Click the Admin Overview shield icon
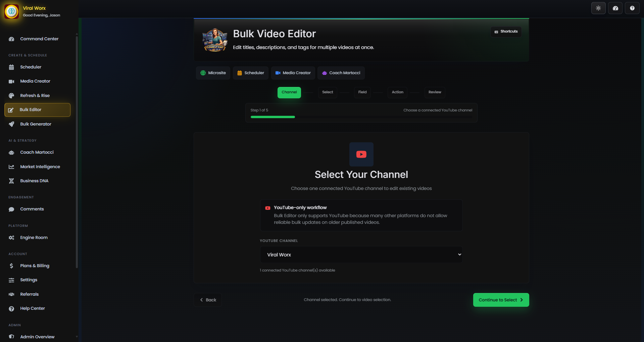Screen dimensions: 644x342 click(x=11, y=337)
